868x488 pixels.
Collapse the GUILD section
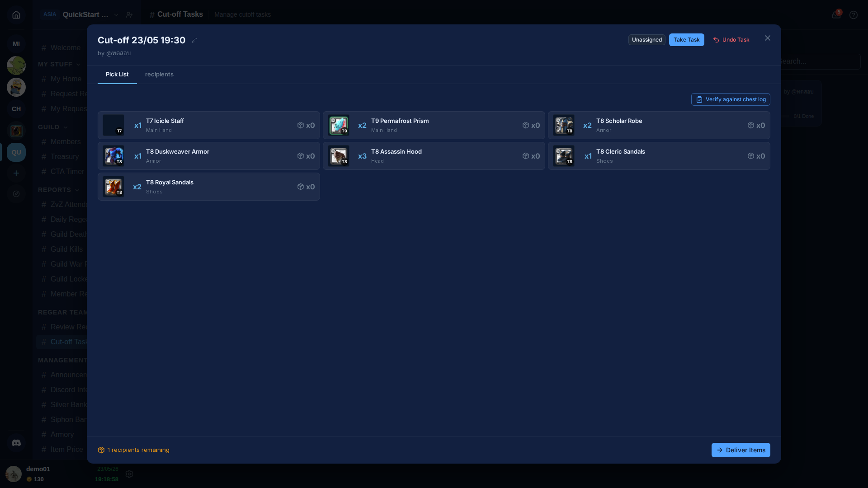point(53,127)
